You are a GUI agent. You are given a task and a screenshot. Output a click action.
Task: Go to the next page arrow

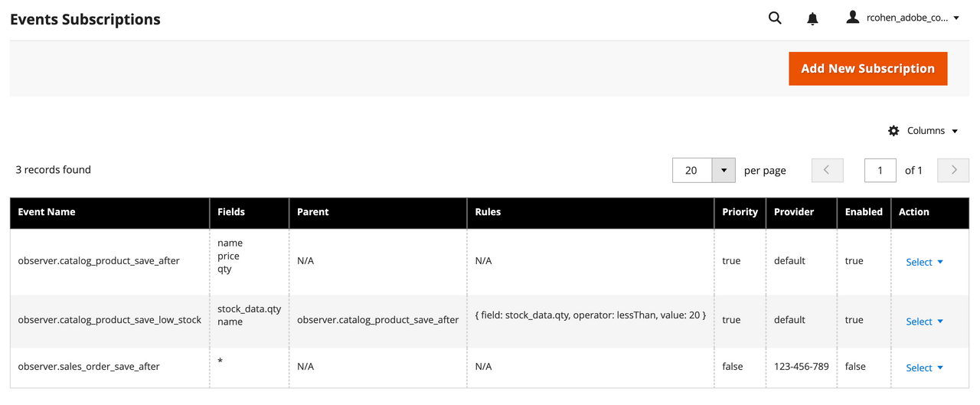[954, 170]
